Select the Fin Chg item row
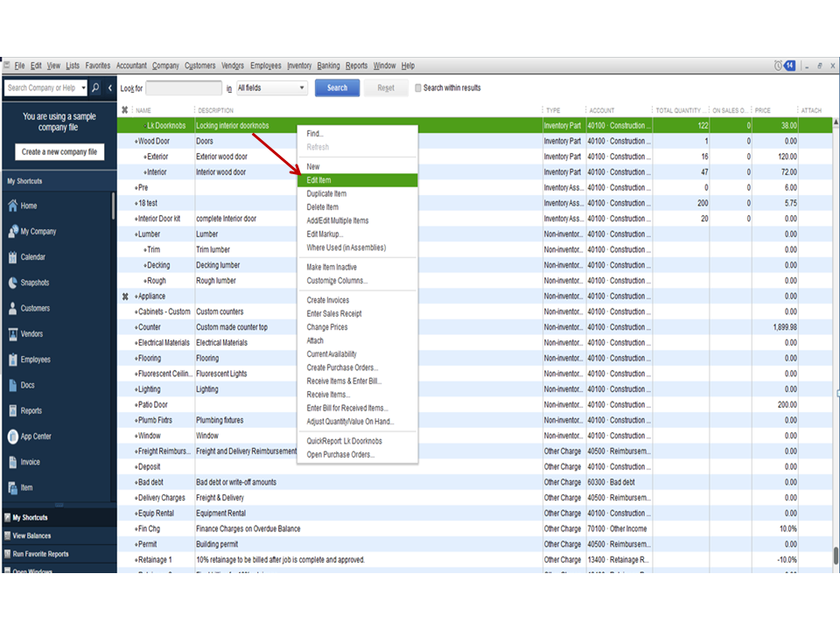Image resolution: width=840 pixels, height=630 pixels. click(x=475, y=528)
